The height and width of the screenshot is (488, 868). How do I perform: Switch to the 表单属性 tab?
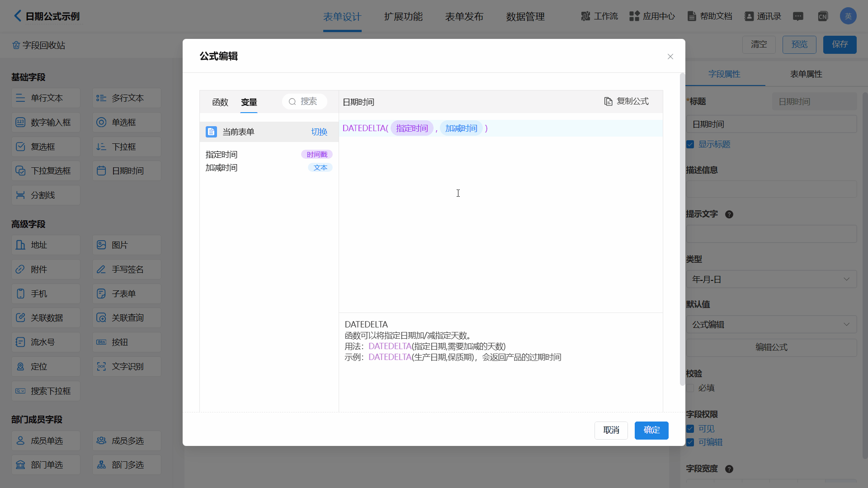806,74
